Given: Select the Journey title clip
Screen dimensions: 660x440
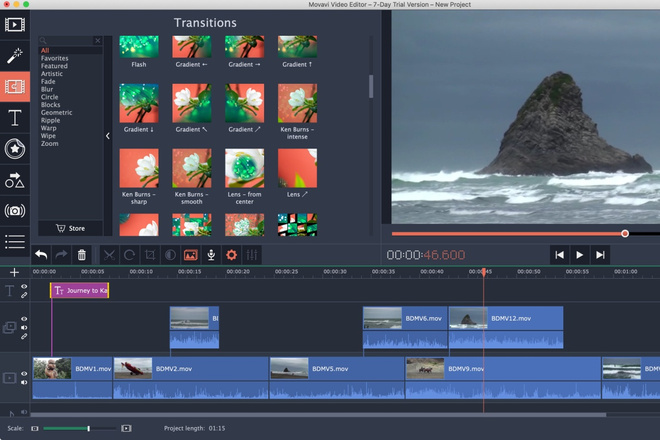Looking at the screenshot, I should pyautogui.click(x=80, y=291).
